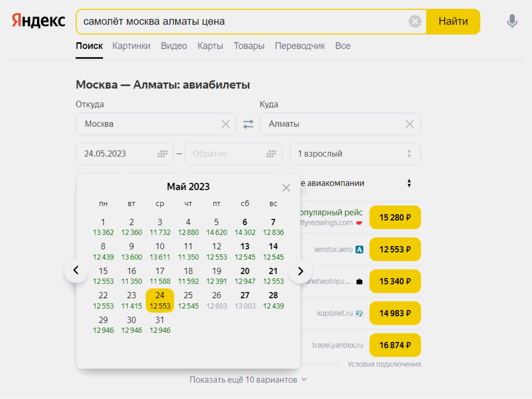Swap the departure and destination cities

(248, 124)
